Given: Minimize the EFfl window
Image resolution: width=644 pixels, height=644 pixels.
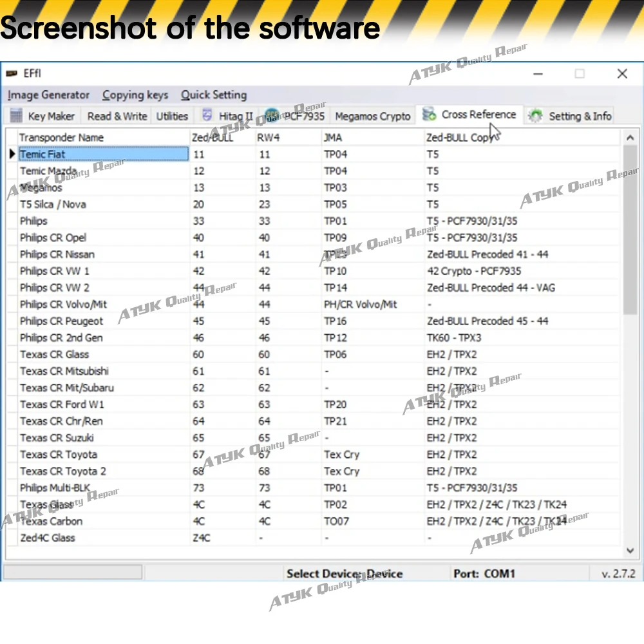Looking at the screenshot, I should click(x=538, y=74).
